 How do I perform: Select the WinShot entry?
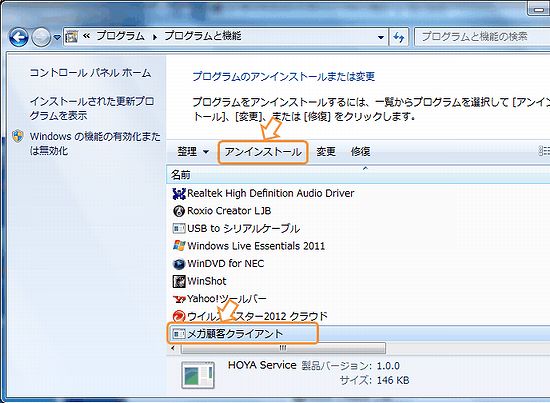207,281
